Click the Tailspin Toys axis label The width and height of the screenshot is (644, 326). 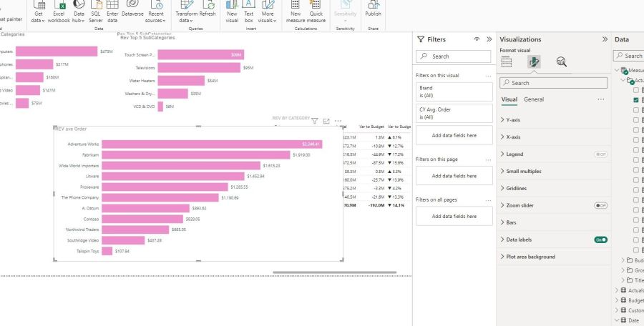[87, 251]
